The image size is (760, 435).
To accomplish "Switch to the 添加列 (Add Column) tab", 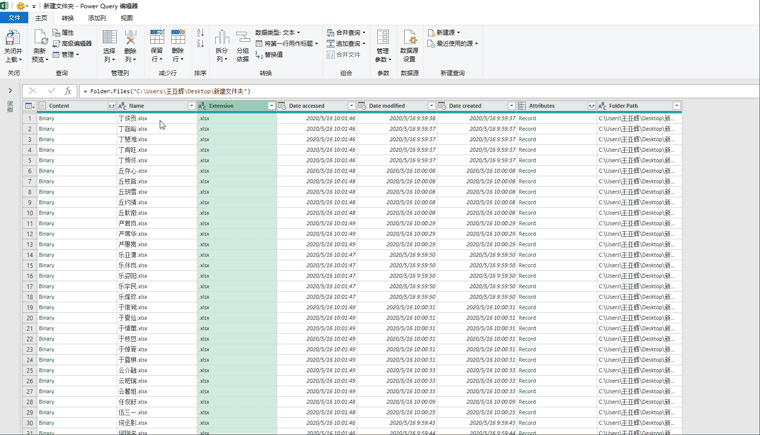I will (x=97, y=18).
